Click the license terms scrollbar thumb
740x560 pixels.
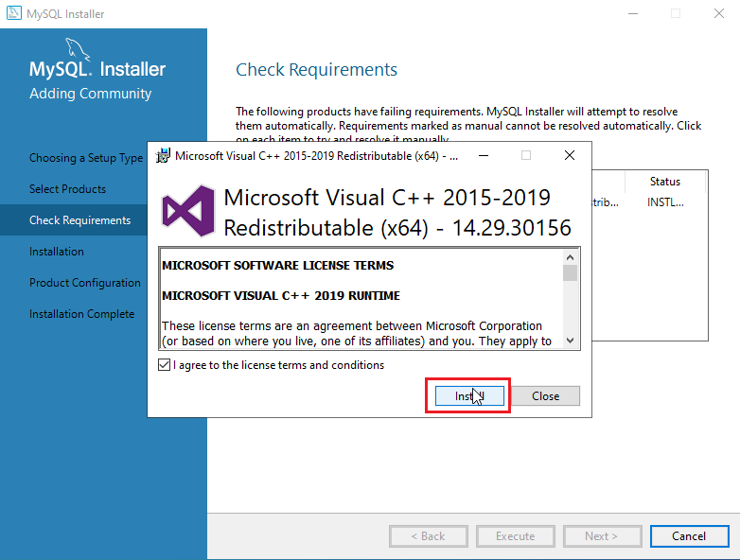coord(570,273)
